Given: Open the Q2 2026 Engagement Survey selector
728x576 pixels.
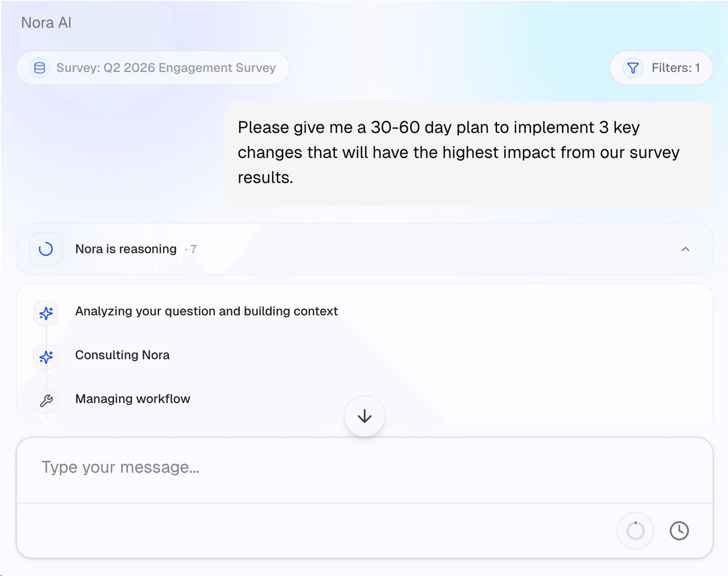Looking at the screenshot, I should (166, 68).
